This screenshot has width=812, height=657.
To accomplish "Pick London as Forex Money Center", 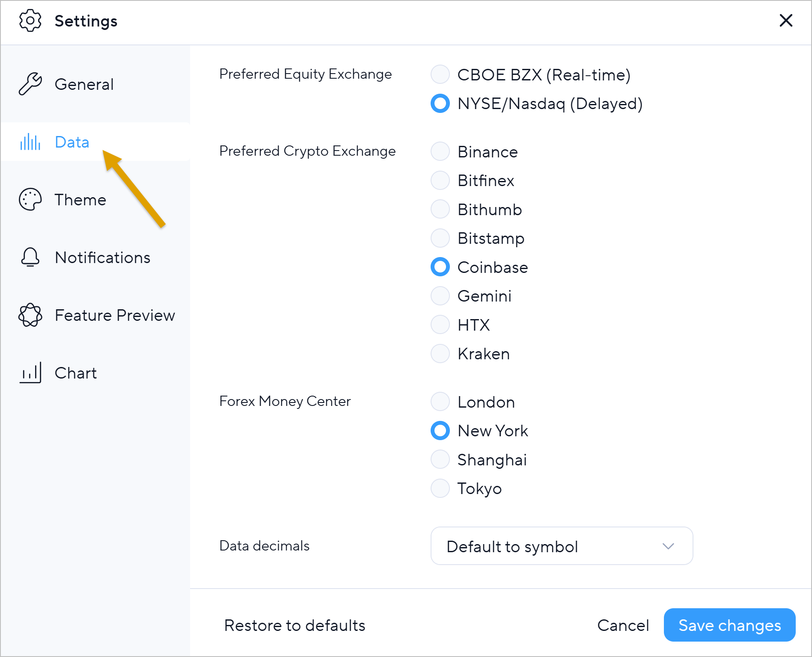I will [x=440, y=402].
